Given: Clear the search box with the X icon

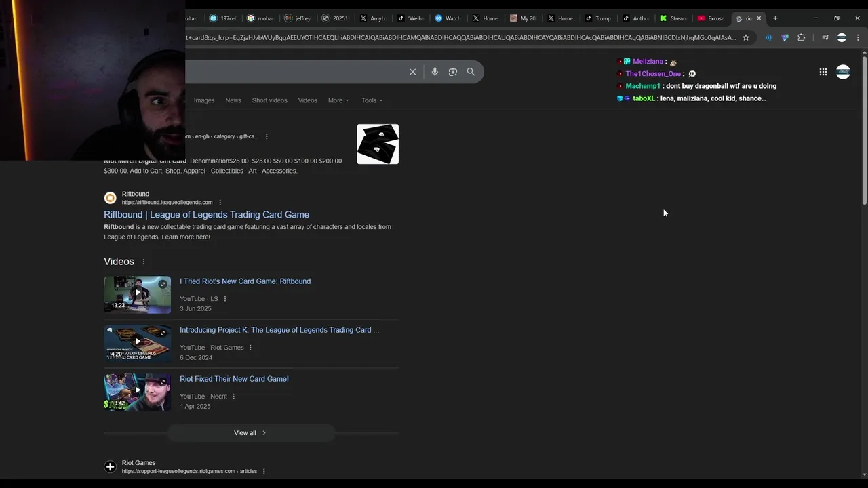Looking at the screenshot, I should pos(412,72).
